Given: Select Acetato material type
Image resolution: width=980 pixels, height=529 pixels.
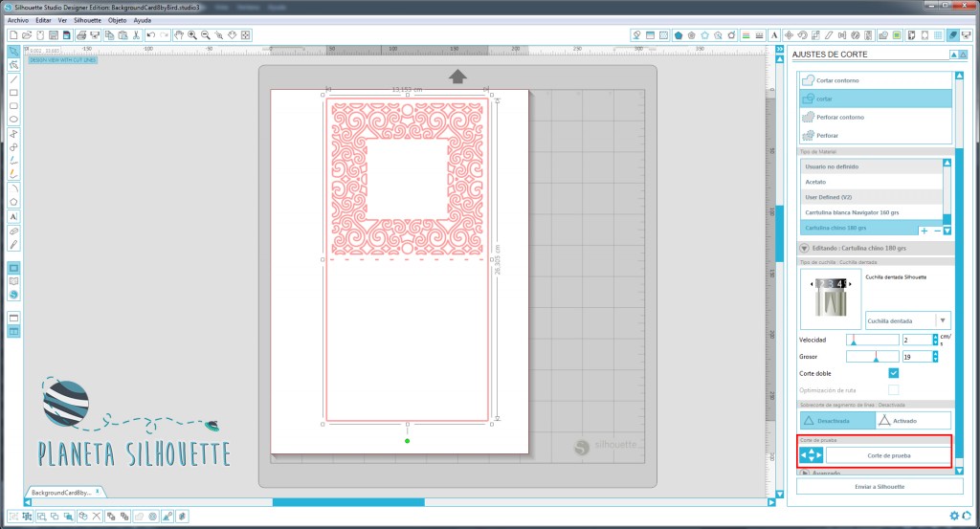Looking at the screenshot, I should pyautogui.click(x=871, y=182).
